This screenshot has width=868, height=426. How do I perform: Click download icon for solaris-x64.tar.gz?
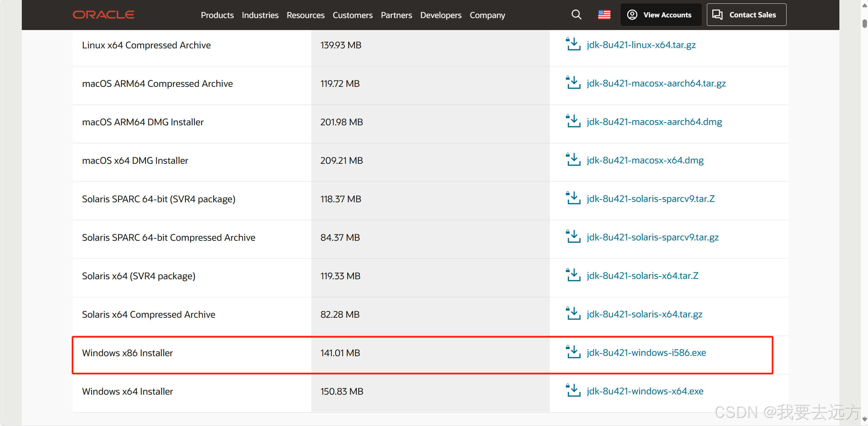click(573, 314)
